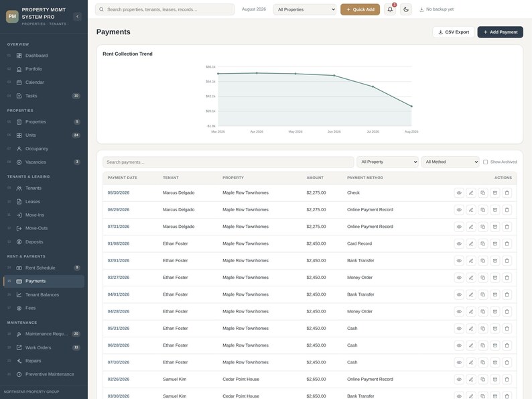Click the CSV Export button
This screenshot has width=532, height=399.
click(454, 32)
